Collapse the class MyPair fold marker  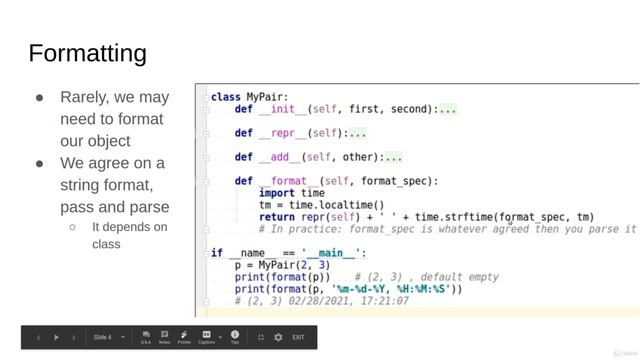pos(207,98)
